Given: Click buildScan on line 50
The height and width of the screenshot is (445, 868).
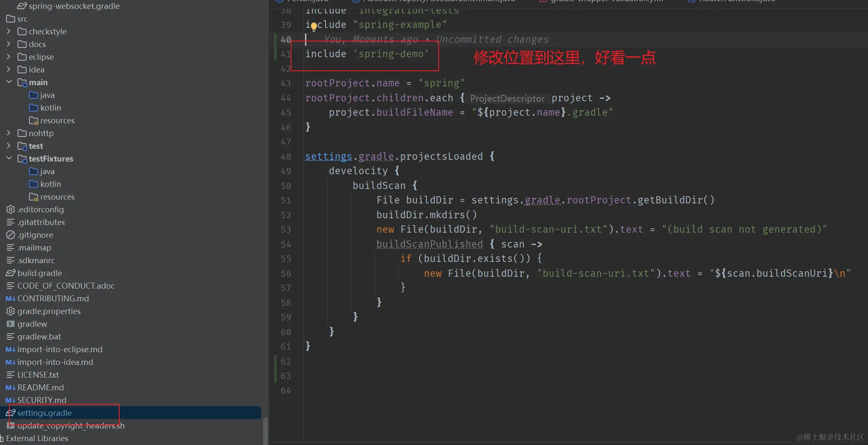Looking at the screenshot, I should tap(379, 186).
